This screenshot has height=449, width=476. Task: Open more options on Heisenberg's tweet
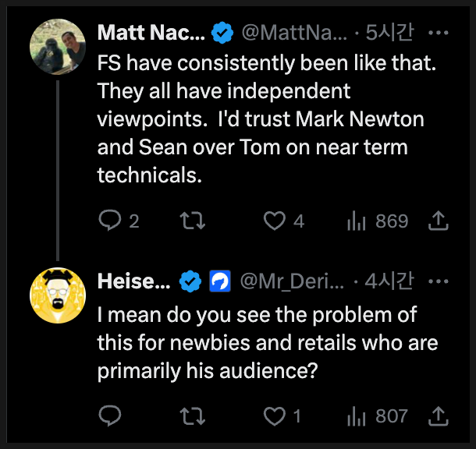pyautogui.click(x=439, y=281)
